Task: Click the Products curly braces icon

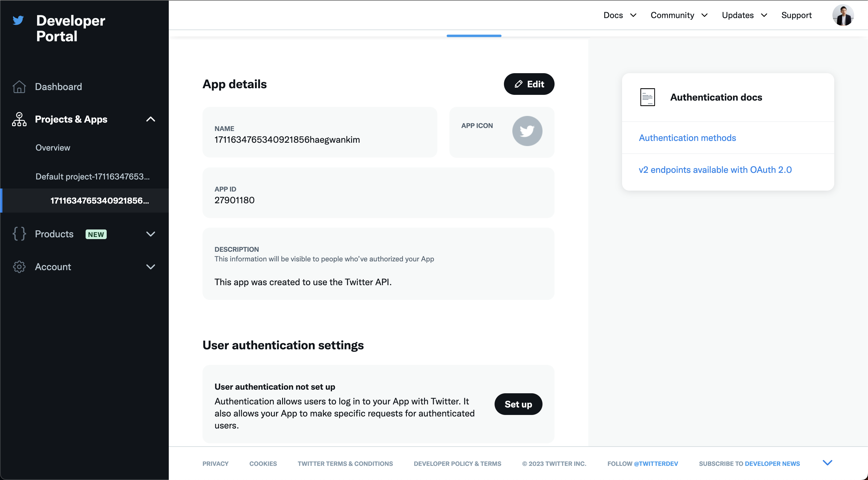Action: (x=19, y=234)
